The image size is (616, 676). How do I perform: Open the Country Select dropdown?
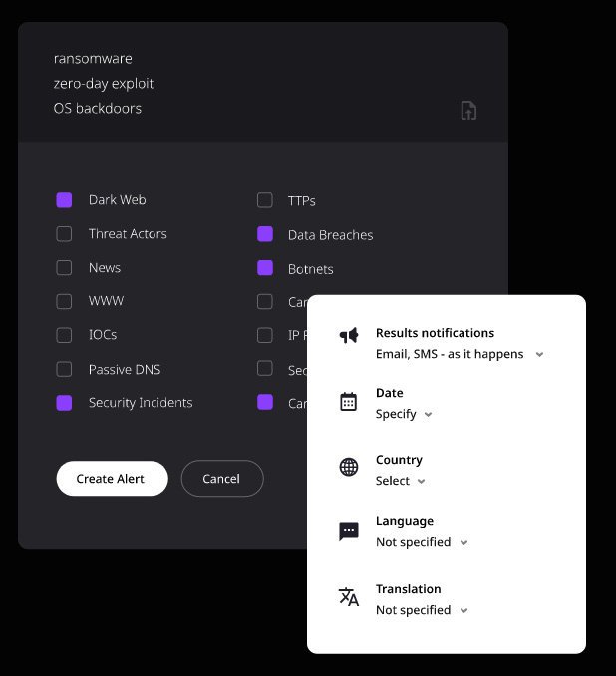[x=400, y=481]
